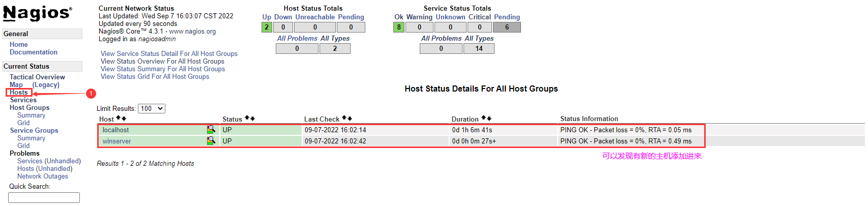
Task: Sort Last Check column descending arrow
Action: tap(350, 118)
